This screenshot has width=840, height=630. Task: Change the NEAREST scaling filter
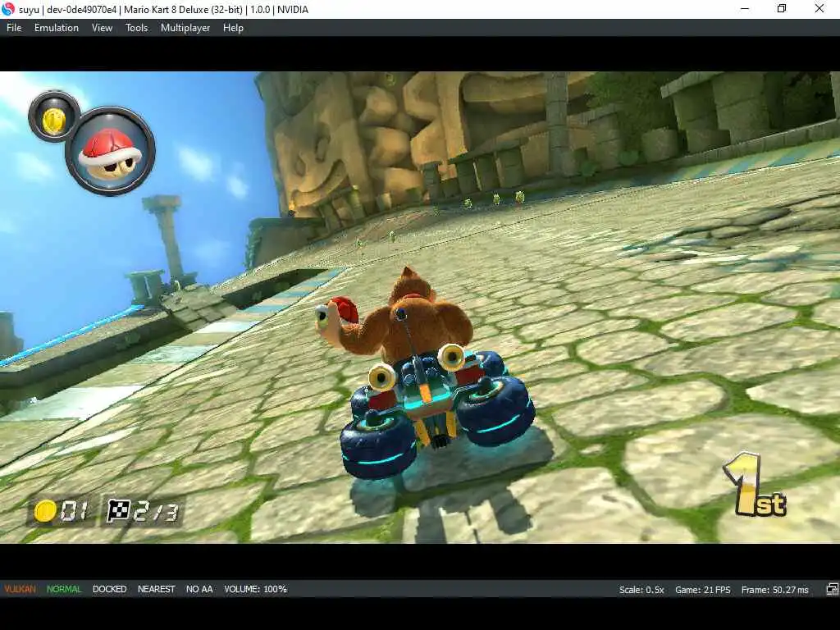click(156, 589)
